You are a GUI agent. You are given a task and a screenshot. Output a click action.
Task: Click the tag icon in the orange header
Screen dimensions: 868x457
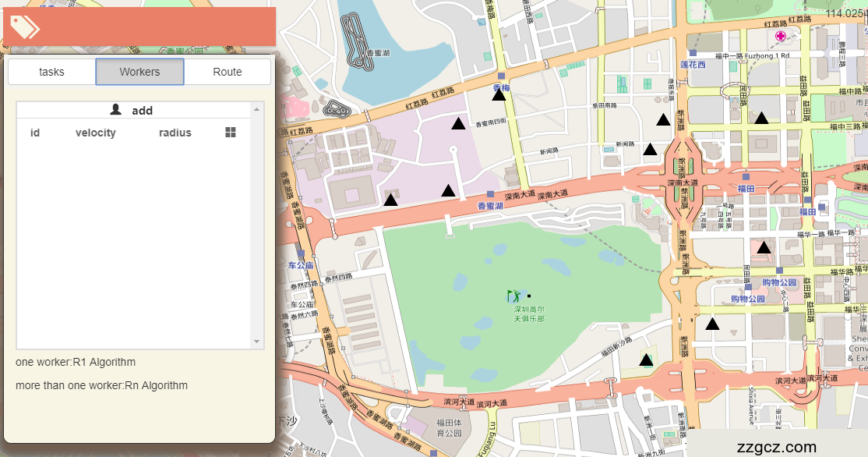pos(25,27)
